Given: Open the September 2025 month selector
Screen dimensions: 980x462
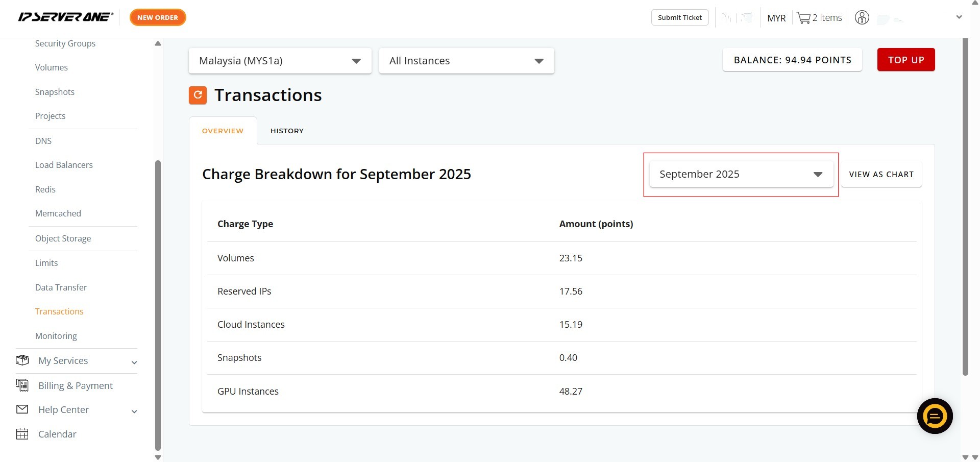Looking at the screenshot, I should tap(741, 174).
